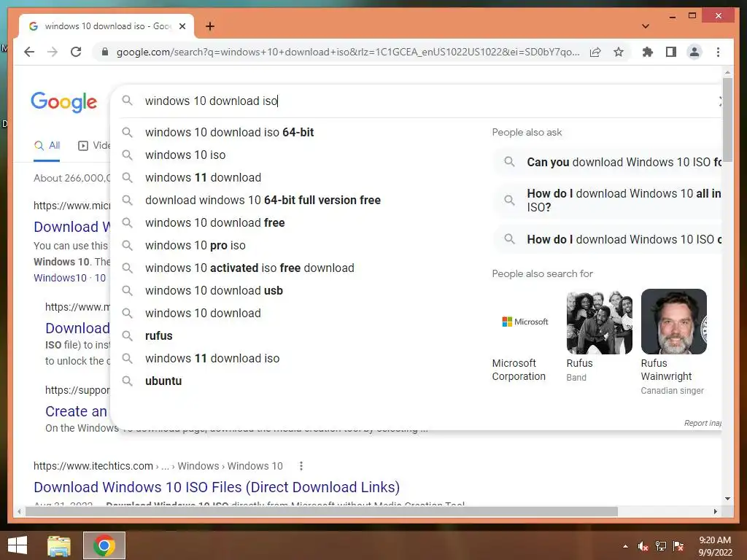Click the scroll down arrow
The image size is (747, 560).
(727, 499)
